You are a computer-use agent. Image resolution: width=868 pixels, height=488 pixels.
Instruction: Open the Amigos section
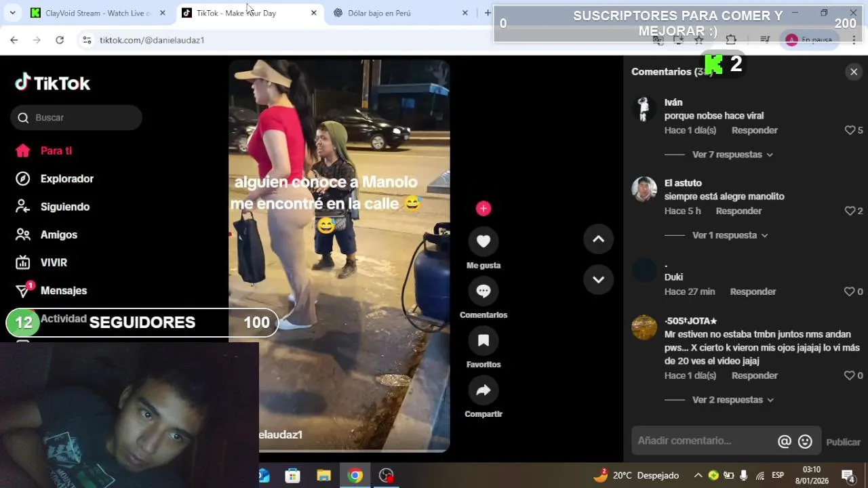[47, 235]
